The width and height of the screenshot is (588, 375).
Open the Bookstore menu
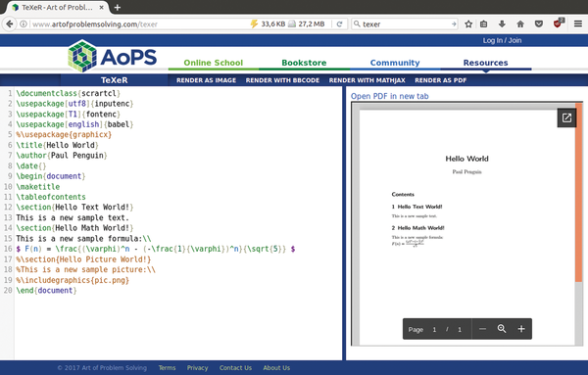pos(304,63)
